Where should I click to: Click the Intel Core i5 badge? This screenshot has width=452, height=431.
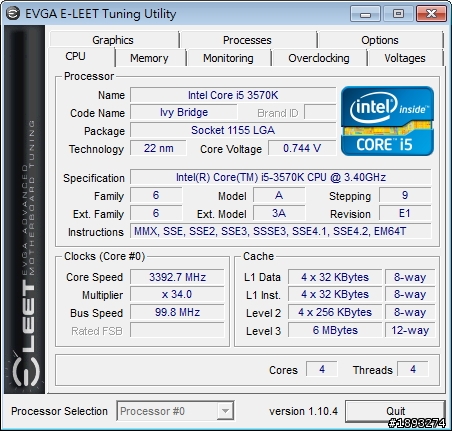(387, 121)
